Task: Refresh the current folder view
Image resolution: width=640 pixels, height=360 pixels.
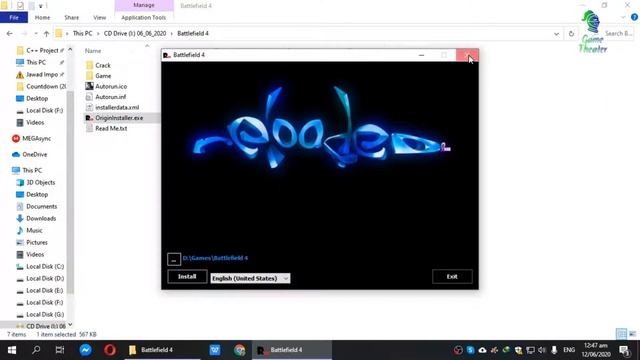Action: tap(571, 34)
